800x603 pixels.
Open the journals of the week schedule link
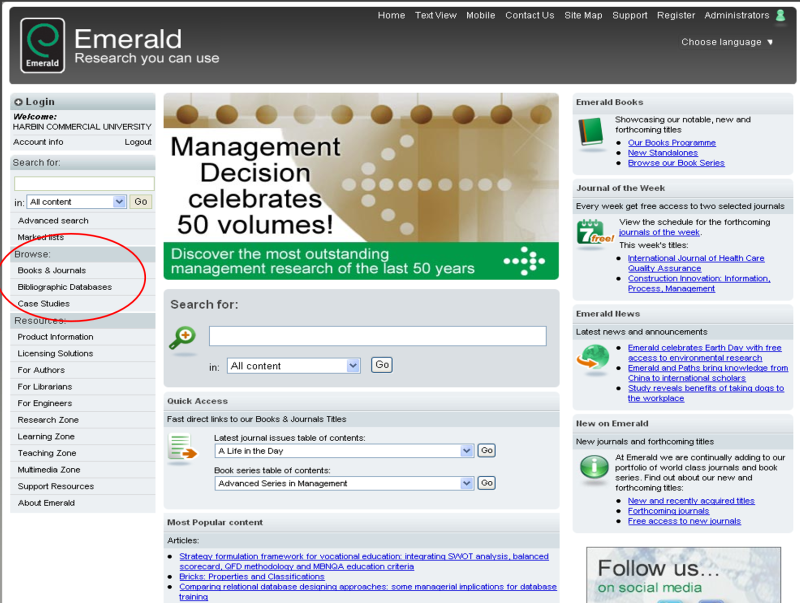659,232
